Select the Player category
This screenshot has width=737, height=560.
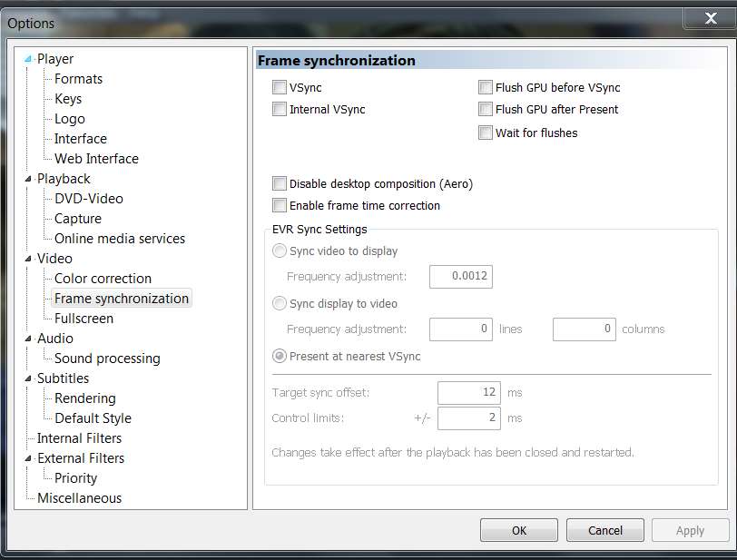click(x=55, y=59)
